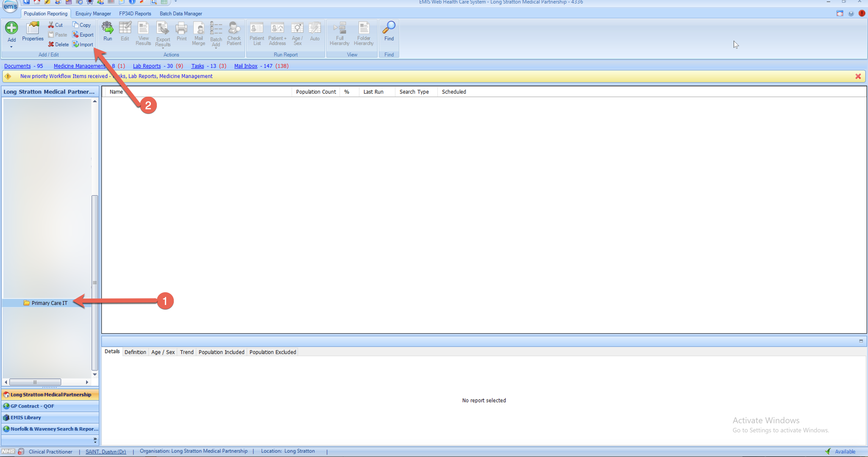Show the Population Included tab
Viewport: 868px width, 457px height.
(221, 352)
